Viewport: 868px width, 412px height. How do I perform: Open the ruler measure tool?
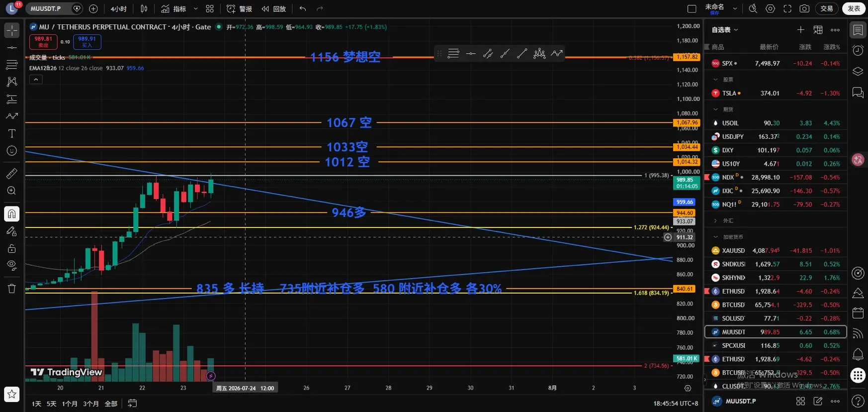click(12, 173)
